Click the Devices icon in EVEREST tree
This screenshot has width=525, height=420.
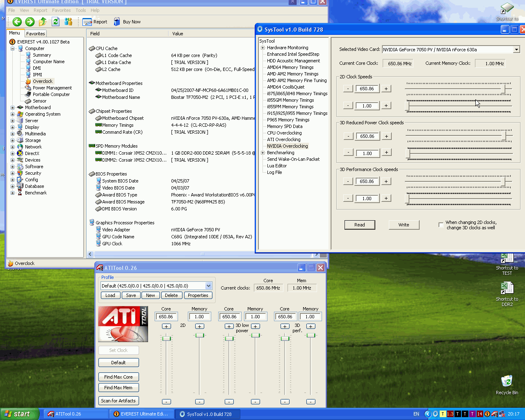[20, 160]
